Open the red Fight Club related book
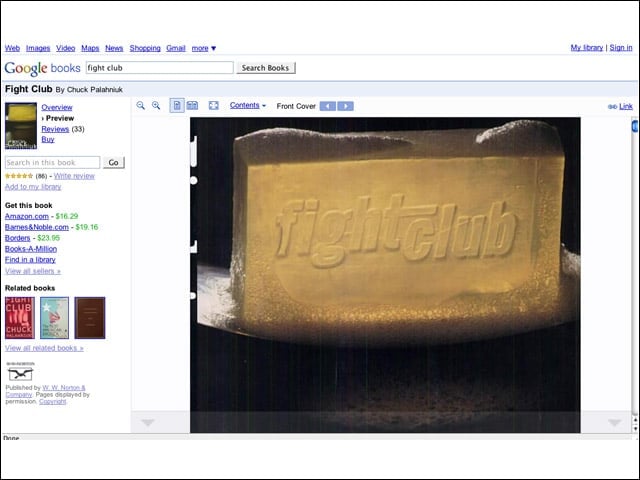 [20, 318]
